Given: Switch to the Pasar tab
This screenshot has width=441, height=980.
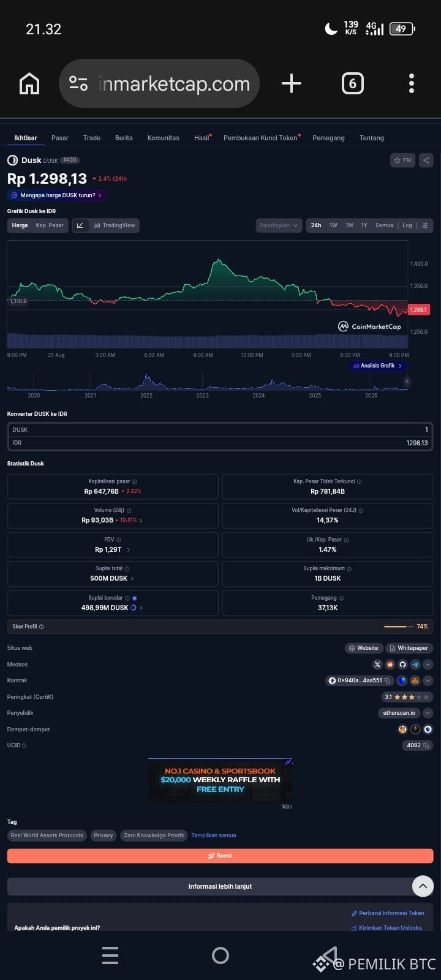Looking at the screenshot, I should 60,138.
